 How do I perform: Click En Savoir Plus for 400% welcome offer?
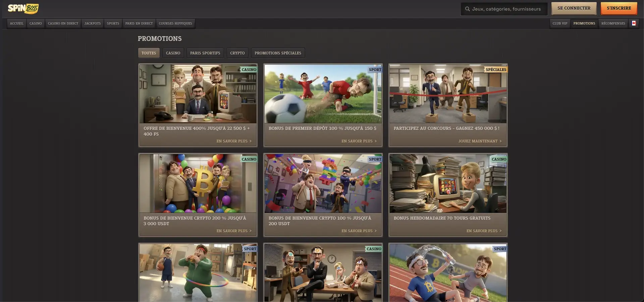point(234,141)
